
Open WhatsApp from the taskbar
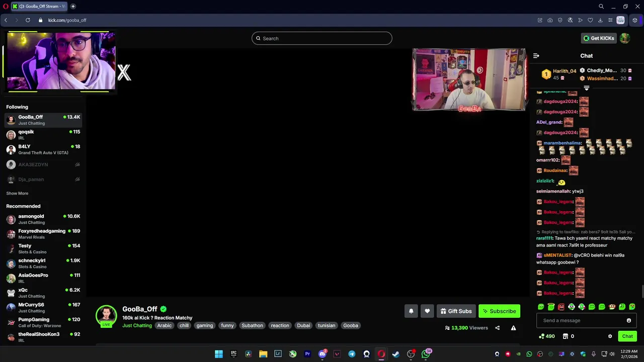pyautogui.click(x=426, y=354)
